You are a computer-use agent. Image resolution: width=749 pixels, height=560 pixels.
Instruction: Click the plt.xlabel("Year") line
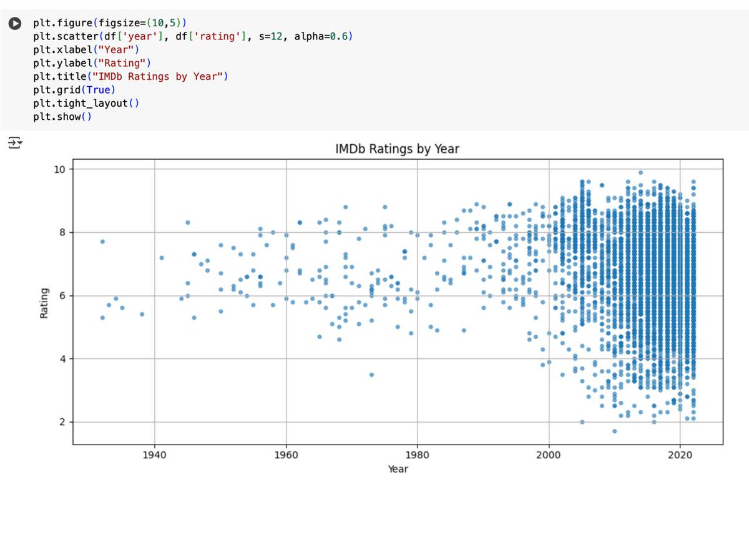tap(87, 50)
